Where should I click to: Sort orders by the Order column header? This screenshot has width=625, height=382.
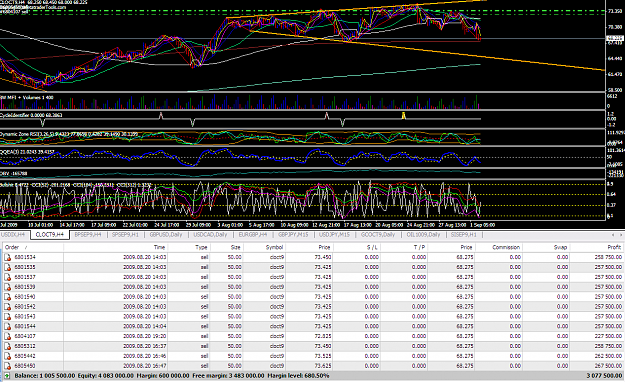[x=33, y=247]
